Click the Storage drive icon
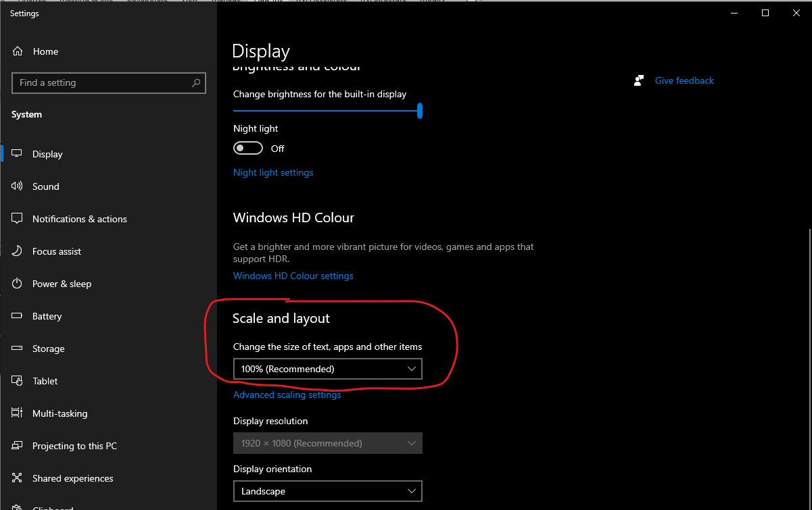 18,349
